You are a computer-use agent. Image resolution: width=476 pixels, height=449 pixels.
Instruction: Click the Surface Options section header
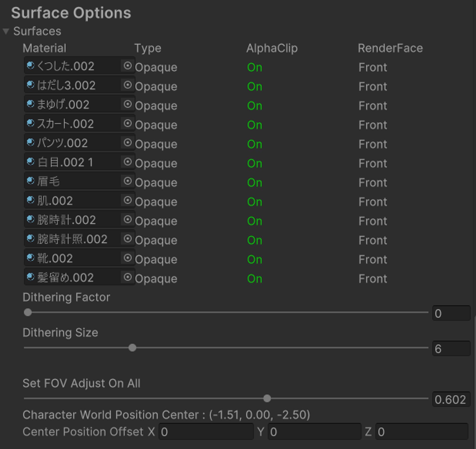click(x=71, y=13)
